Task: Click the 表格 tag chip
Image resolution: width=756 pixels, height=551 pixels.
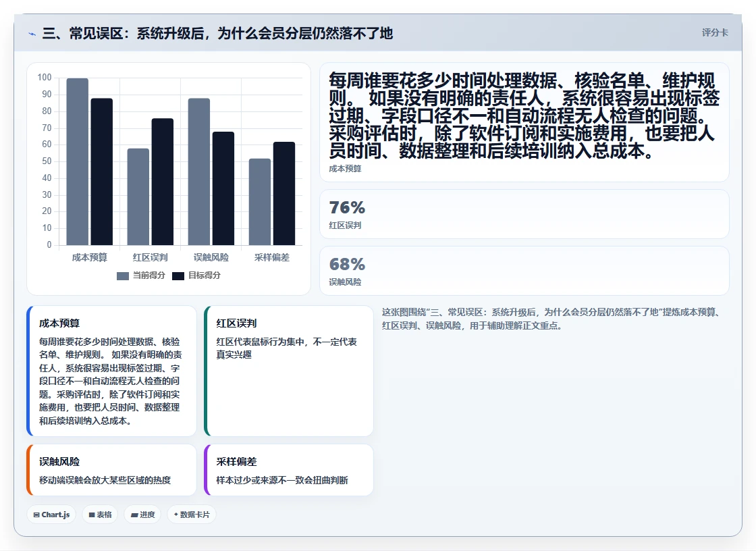Action: (x=100, y=515)
